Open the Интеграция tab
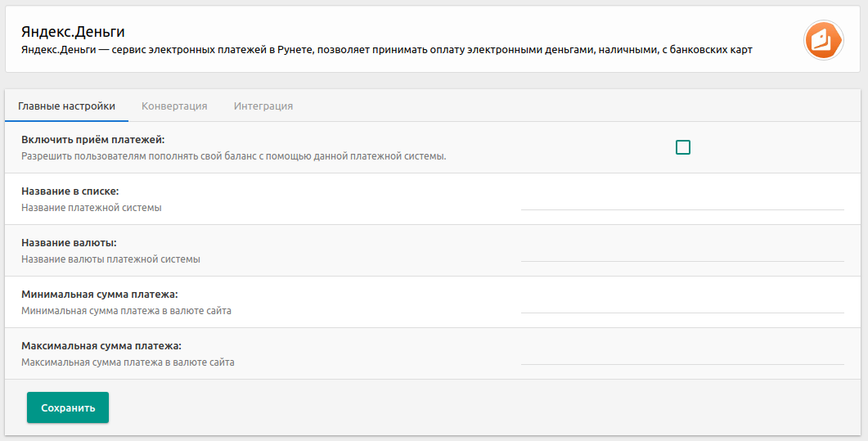The image size is (868, 441). pos(263,106)
